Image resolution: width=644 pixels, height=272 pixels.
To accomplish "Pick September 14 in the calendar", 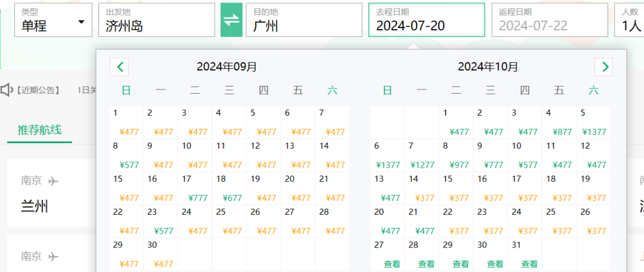I will (x=333, y=155).
